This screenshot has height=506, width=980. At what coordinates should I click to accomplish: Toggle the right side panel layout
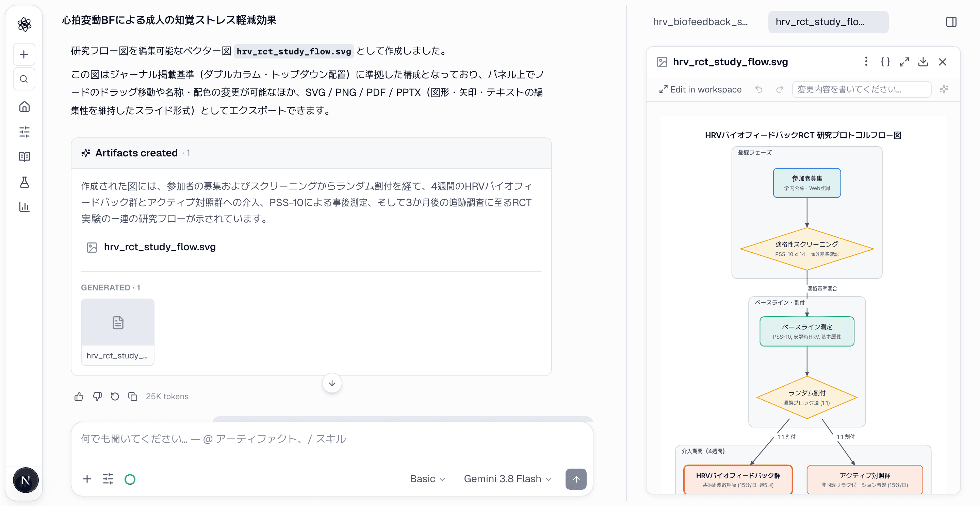[x=951, y=22]
